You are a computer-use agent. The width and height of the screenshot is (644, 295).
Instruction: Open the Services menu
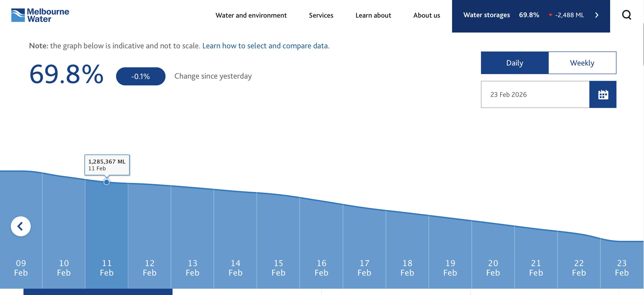click(x=321, y=15)
